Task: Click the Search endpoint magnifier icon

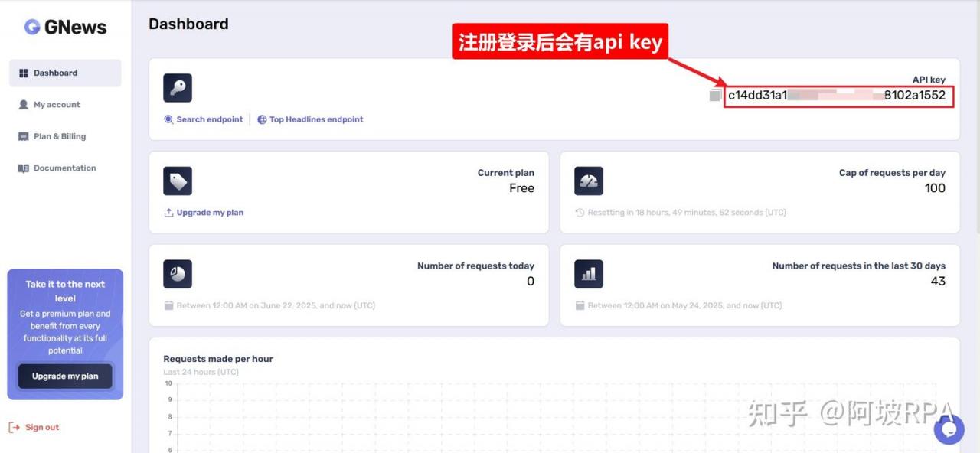Action: pos(168,119)
